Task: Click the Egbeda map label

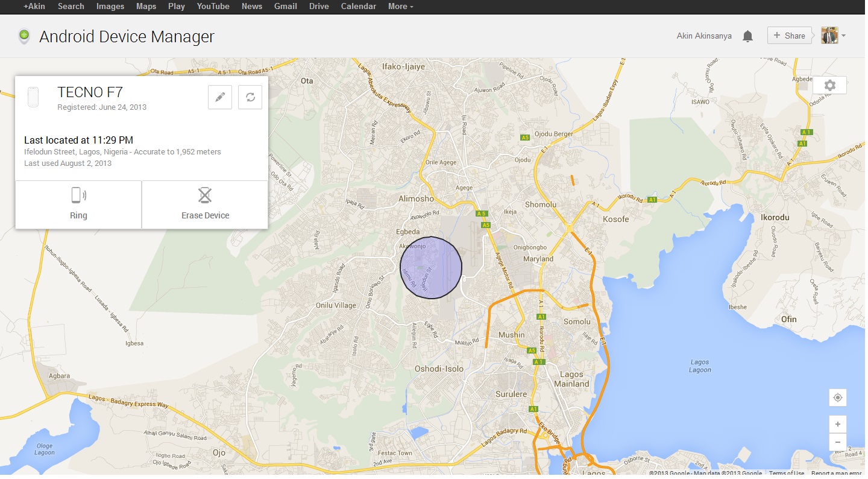Action: [x=408, y=232]
